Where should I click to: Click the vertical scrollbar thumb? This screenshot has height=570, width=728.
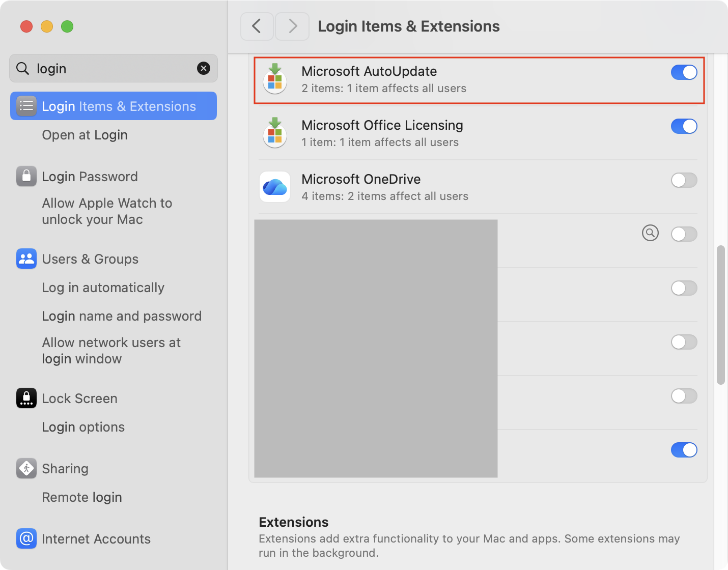(720, 315)
